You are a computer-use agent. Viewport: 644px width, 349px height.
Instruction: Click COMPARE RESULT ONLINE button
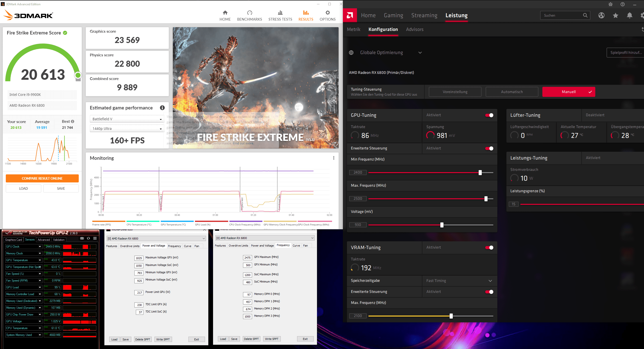(42, 178)
